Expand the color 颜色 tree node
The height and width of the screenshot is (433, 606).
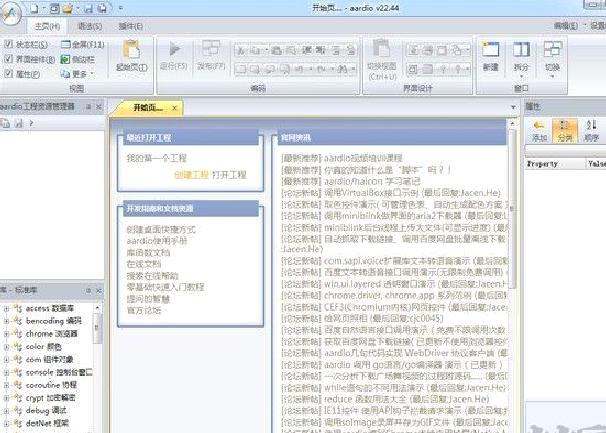pyautogui.click(x=6, y=347)
